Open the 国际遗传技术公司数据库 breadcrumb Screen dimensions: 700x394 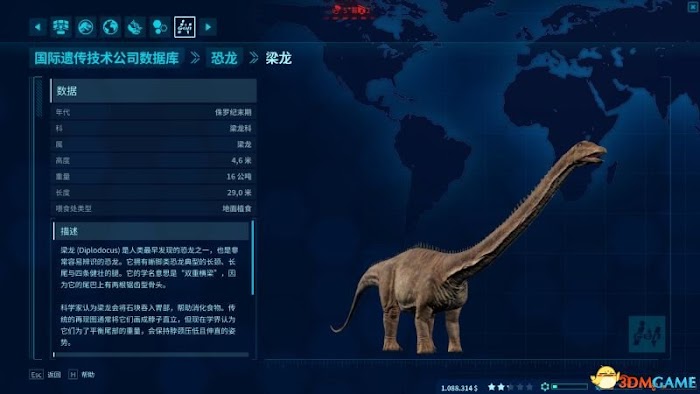107,58
